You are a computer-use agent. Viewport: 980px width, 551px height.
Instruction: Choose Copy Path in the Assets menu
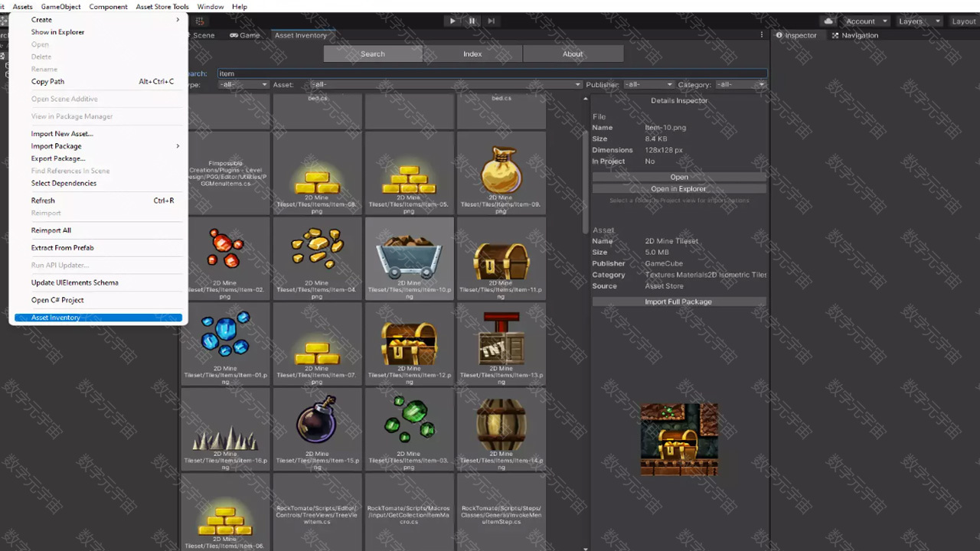[98, 81]
